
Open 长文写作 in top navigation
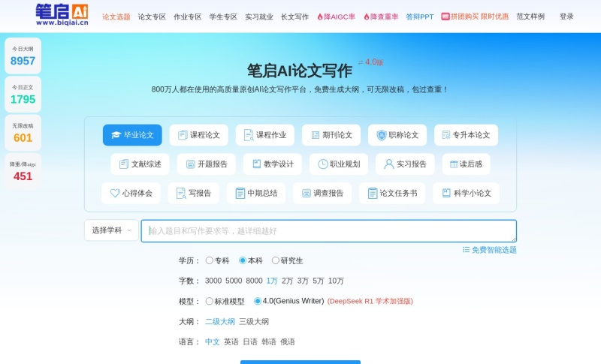coord(294,17)
